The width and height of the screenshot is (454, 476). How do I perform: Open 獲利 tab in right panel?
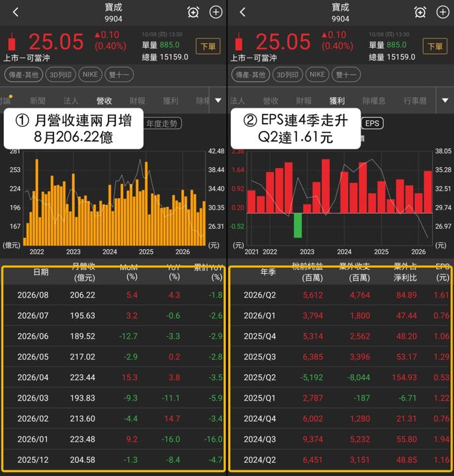pos(337,100)
